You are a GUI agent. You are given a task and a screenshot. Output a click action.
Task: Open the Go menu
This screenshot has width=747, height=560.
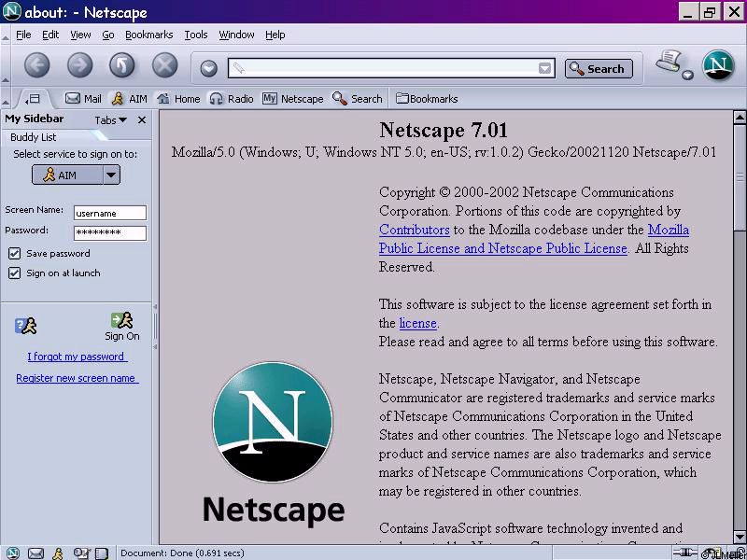(108, 35)
